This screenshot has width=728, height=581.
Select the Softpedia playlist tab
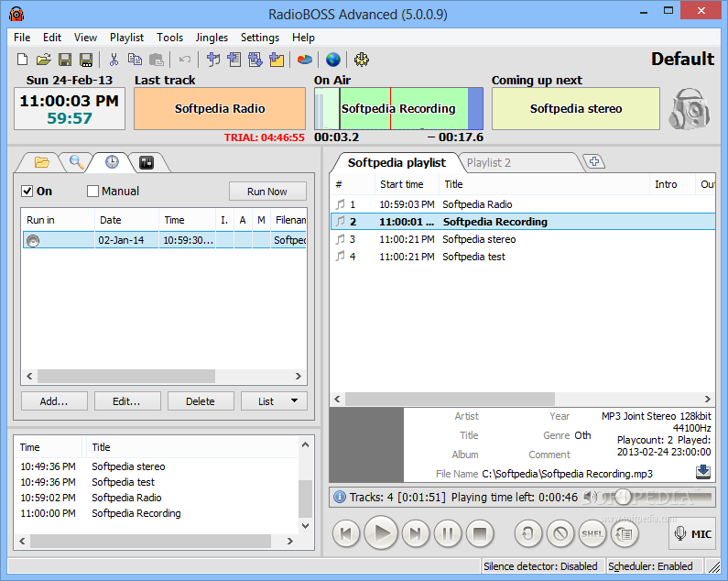pyautogui.click(x=397, y=163)
